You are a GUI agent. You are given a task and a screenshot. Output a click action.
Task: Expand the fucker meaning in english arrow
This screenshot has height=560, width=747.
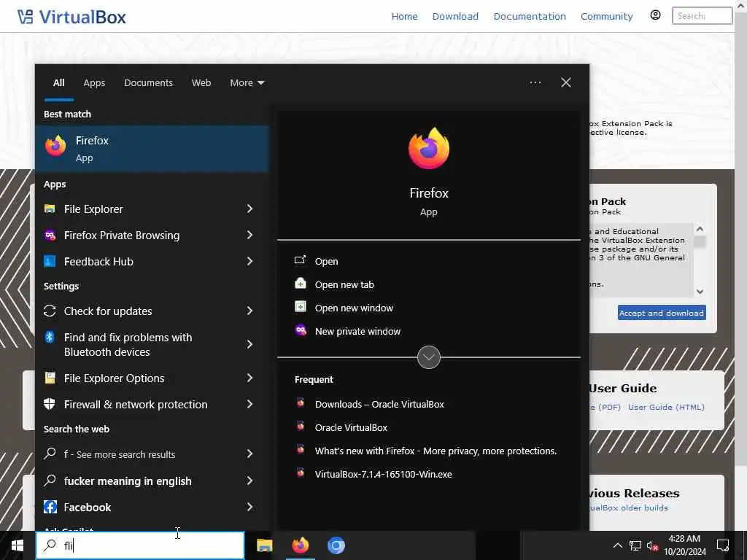coord(249,481)
